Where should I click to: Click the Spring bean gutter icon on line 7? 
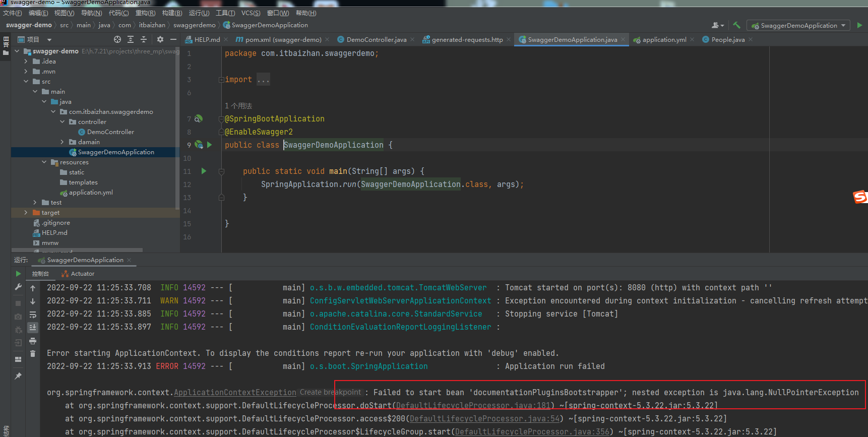point(199,119)
